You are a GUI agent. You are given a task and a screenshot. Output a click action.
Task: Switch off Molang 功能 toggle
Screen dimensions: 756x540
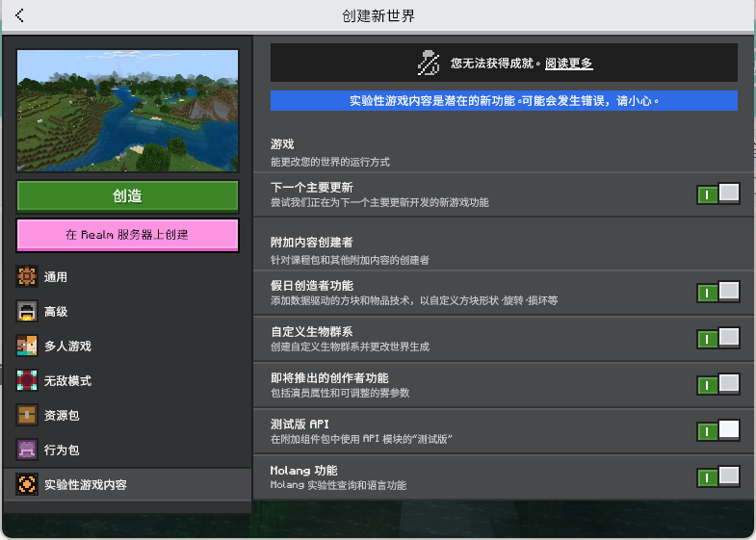coord(717,476)
